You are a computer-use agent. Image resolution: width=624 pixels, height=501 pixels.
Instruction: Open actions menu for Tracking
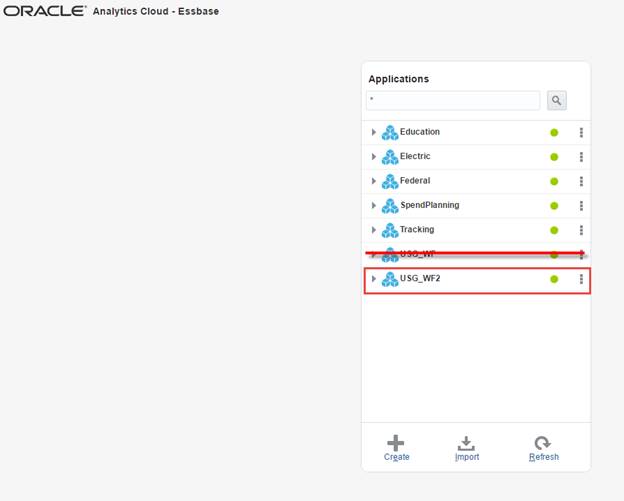click(x=581, y=230)
